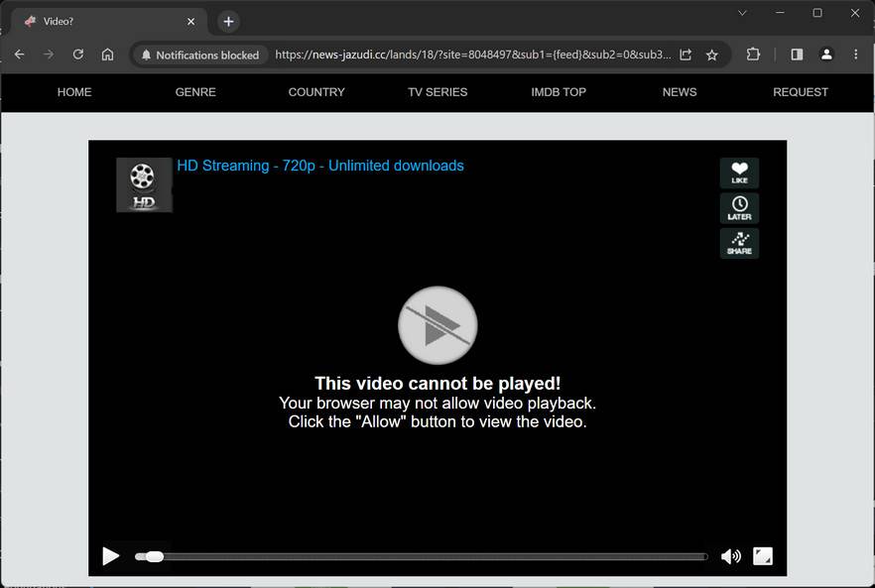Screen dimensions: 875x588
Task: Open the browser three-dot menu
Action: point(856,55)
